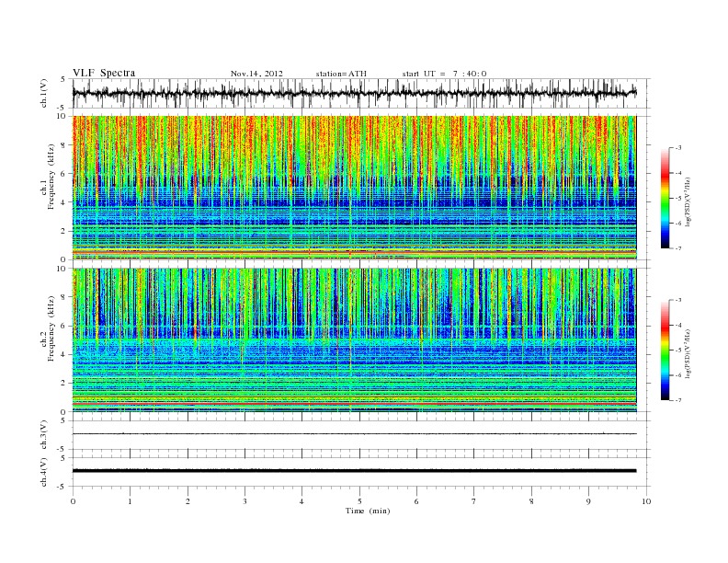This screenshot has width=728, height=563.
Task: Click the 'Time (min)' axis label
Action: (x=368, y=511)
